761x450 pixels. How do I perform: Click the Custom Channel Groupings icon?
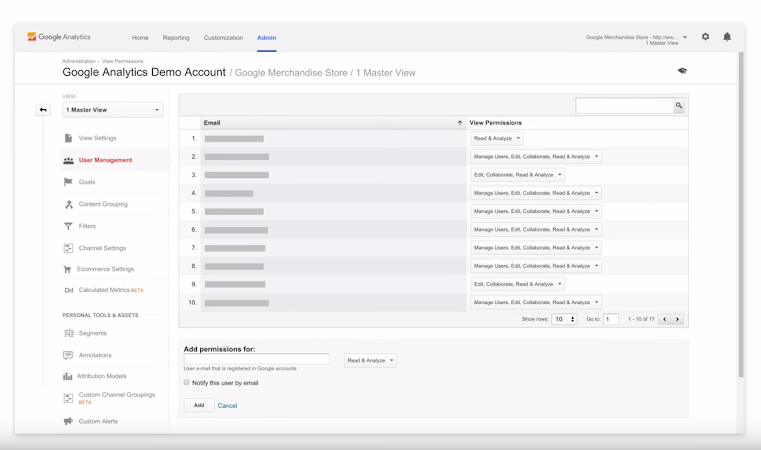point(68,398)
